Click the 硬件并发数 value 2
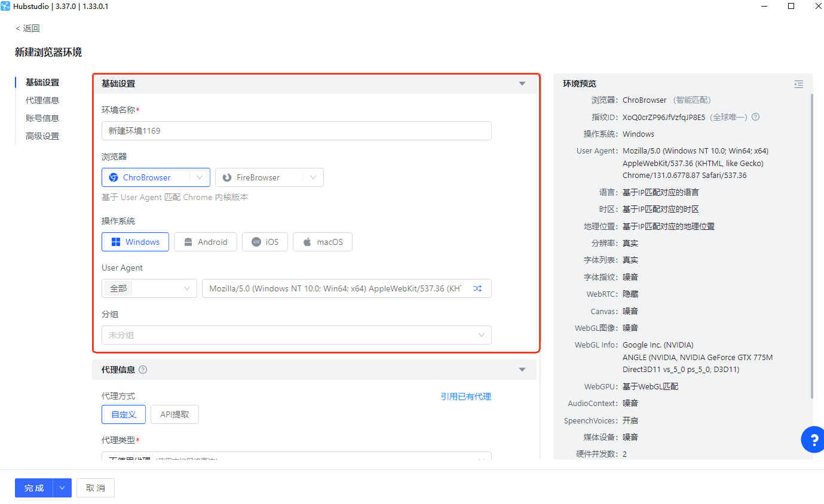The height and width of the screenshot is (504, 824). pyautogui.click(x=625, y=454)
